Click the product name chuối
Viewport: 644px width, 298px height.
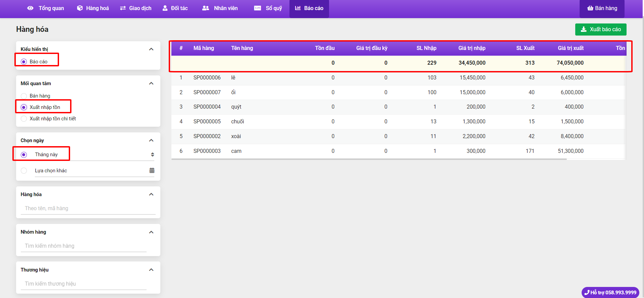tap(237, 122)
